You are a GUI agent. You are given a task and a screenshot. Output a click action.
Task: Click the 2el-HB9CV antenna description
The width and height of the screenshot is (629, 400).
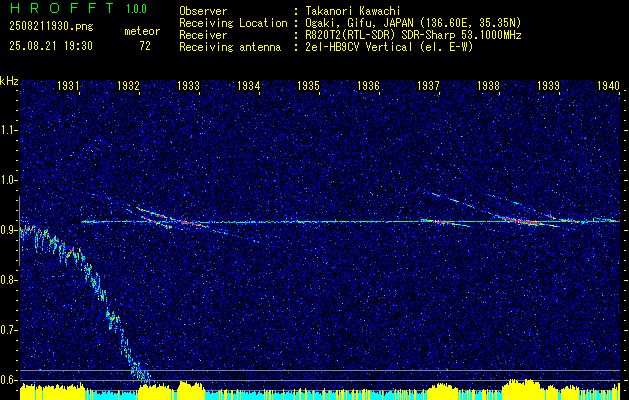(390, 47)
